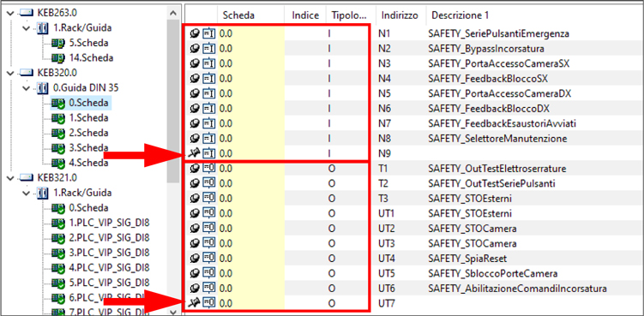Select SAFETY_OutTestElettroserrature description
The width and height of the screenshot is (644, 316).
click(x=497, y=169)
